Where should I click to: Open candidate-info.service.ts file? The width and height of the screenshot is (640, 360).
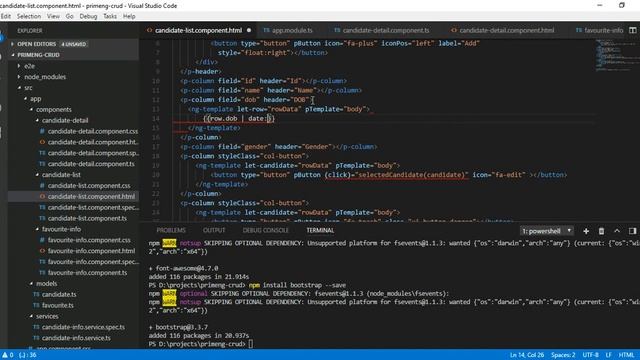[76, 338]
